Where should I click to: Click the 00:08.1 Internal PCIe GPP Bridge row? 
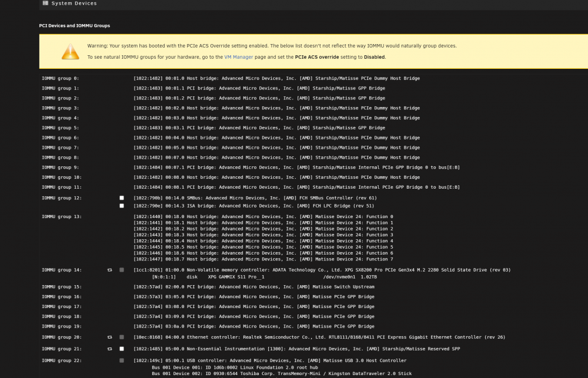pyautogui.click(x=296, y=187)
